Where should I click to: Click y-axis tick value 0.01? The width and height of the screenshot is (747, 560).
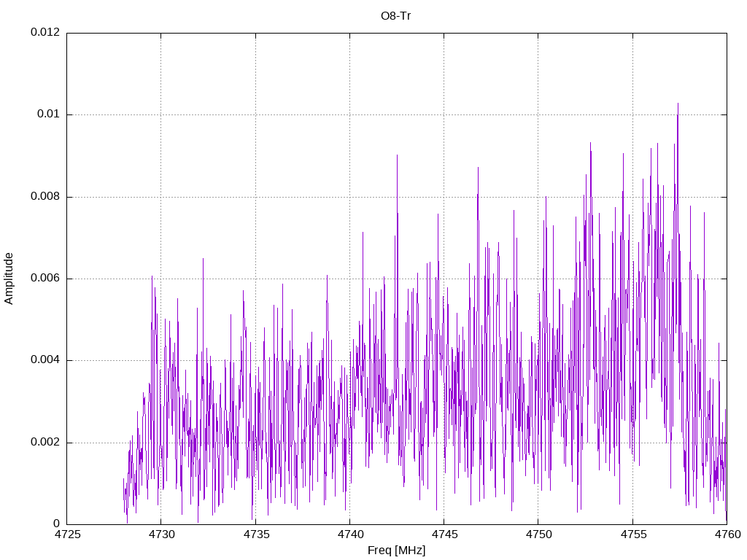pos(49,114)
